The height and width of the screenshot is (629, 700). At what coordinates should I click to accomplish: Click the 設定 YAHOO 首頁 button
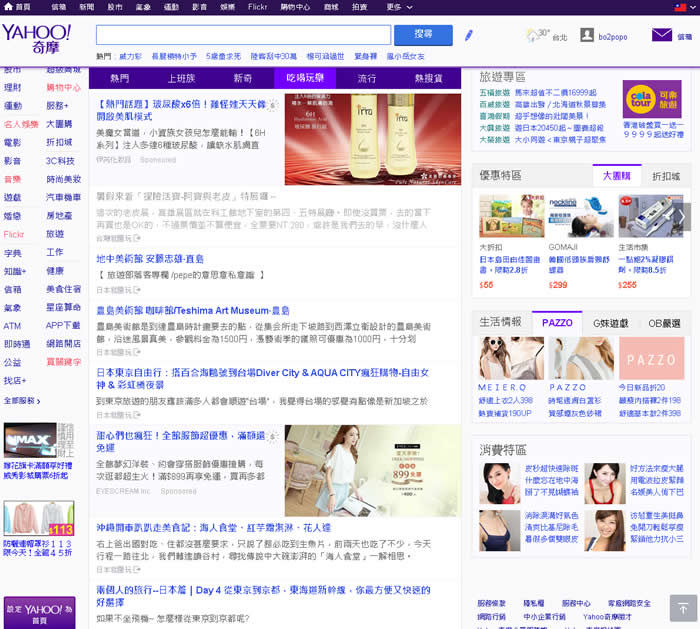coord(38,613)
